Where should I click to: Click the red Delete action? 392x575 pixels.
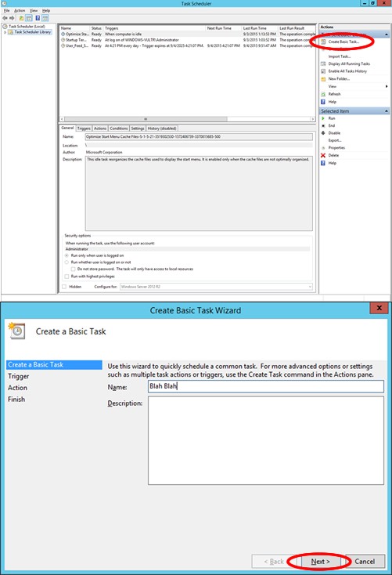pyautogui.click(x=333, y=155)
